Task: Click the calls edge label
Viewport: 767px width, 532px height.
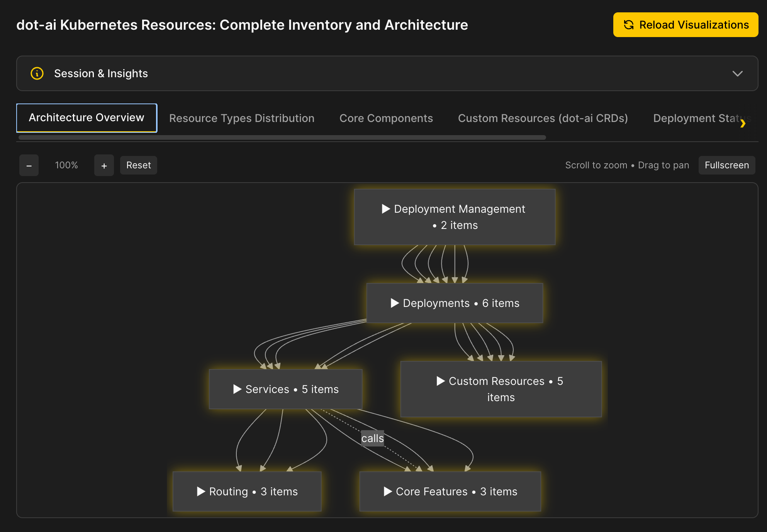Action: [372, 439]
